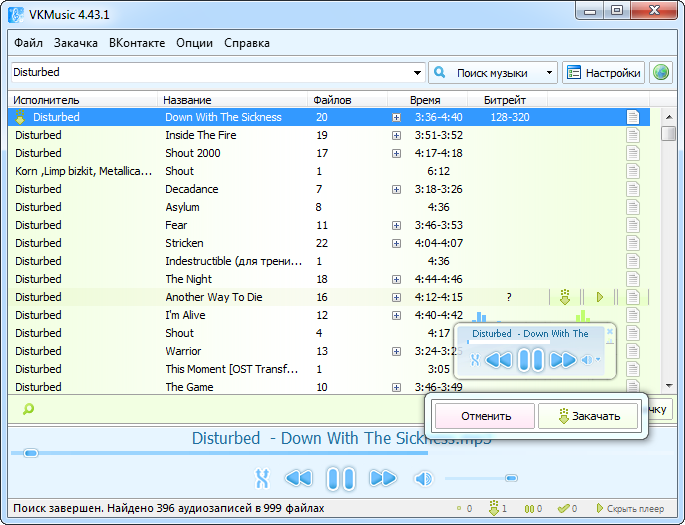The height and width of the screenshot is (525, 685).
Task: Expand files for Fear
Action: [396, 225]
